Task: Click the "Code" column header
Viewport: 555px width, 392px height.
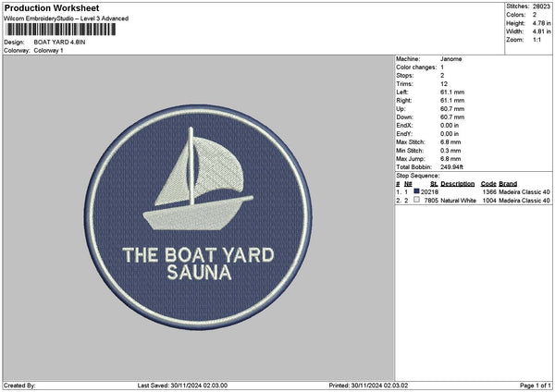Action: pyautogui.click(x=488, y=184)
